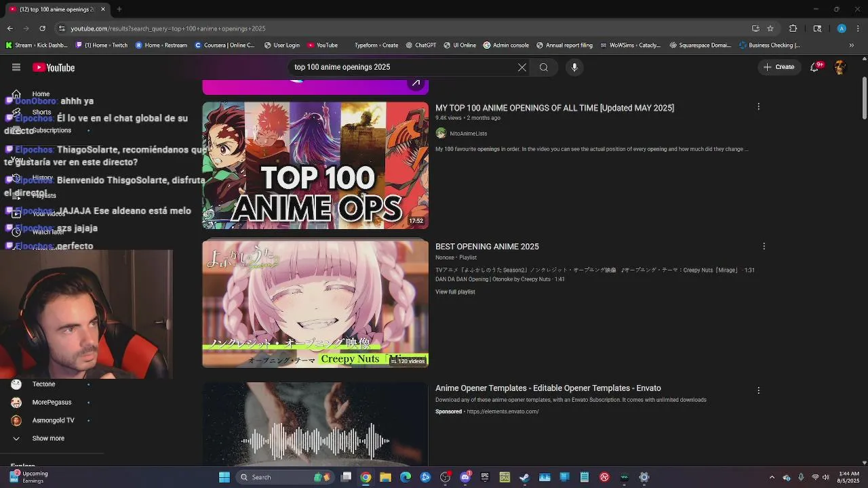This screenshot has height=488, width=868.
Task: Open the Chrome side panel icon
Action: (817, 28)
